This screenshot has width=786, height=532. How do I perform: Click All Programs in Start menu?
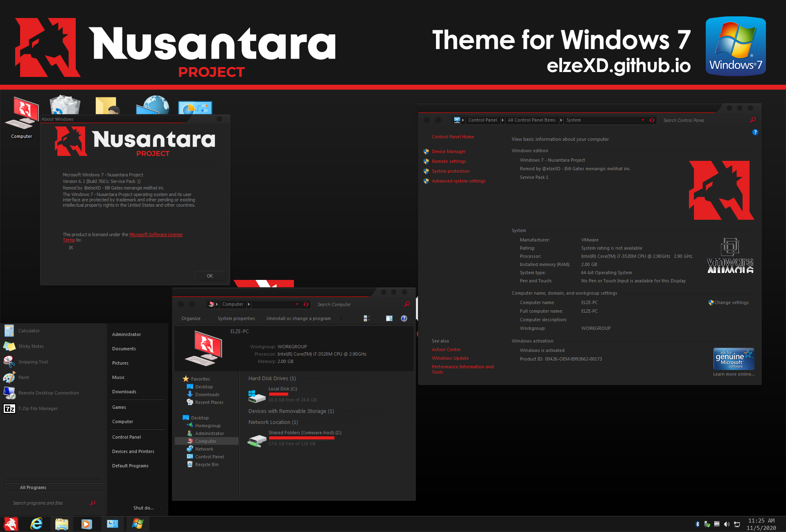[54, 487]
